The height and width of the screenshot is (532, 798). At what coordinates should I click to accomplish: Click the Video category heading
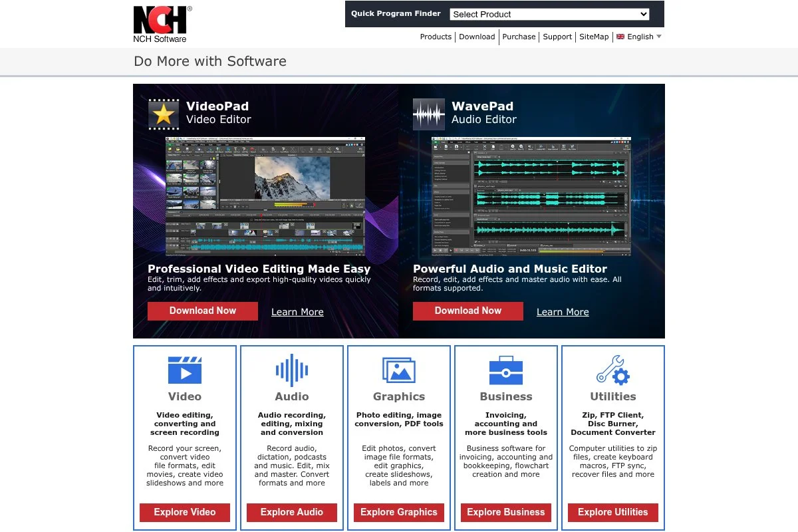click(x=185, y=396)
